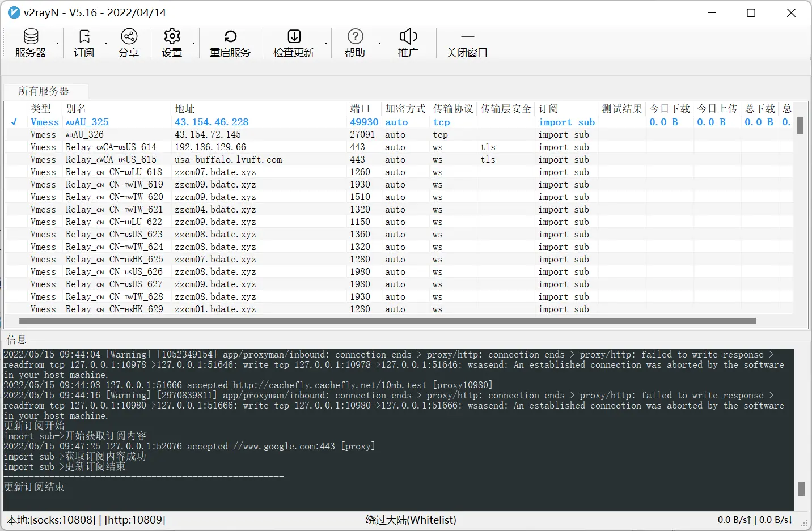Click 绕过大陆(Whitelist) routing status
Image resolution: width=812 pixels, height=531 pixels.
tap(411, 520)
